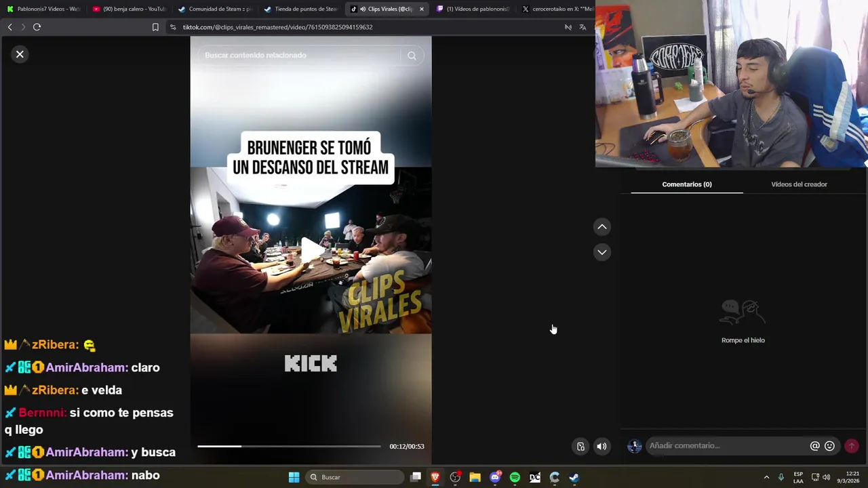868x488 pixels.
Task: Select the Comentarios (0) tab
Action: click(687, 184)
